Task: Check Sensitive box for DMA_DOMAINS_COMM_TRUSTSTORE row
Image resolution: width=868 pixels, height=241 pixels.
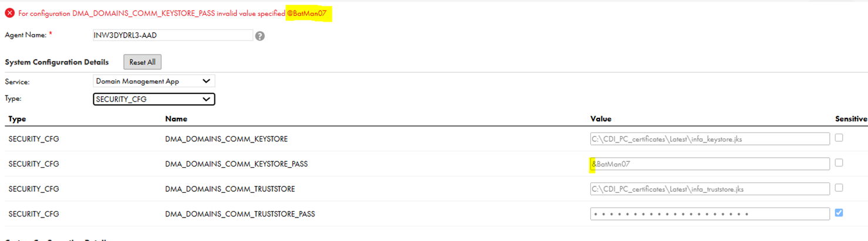Action: coord(839,188)
